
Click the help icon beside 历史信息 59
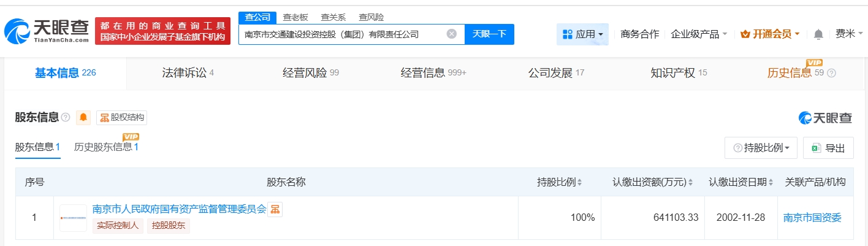[831, 73]
